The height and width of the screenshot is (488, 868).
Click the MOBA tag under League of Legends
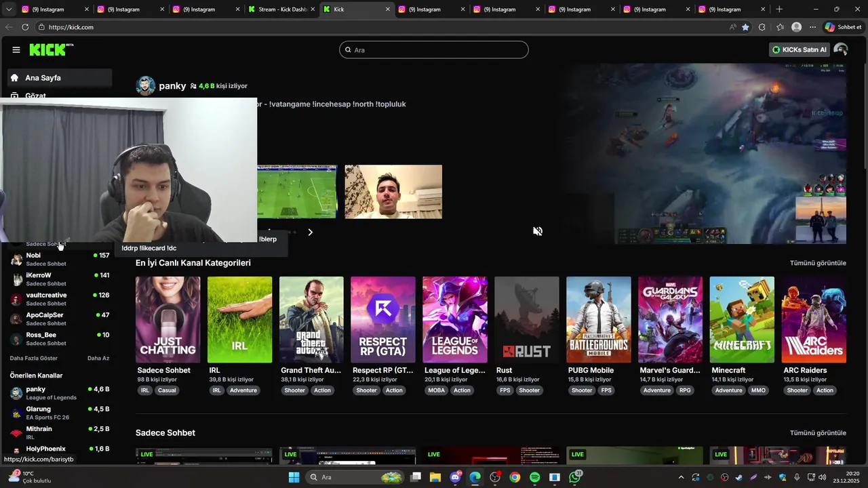(x=437, y=390)
